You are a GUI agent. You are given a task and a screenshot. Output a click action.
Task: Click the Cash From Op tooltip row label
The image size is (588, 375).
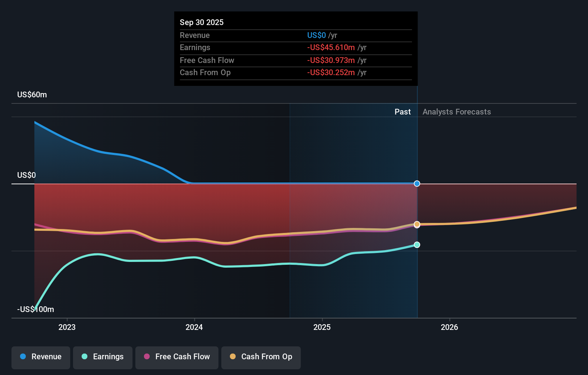(x=205, y=73)
